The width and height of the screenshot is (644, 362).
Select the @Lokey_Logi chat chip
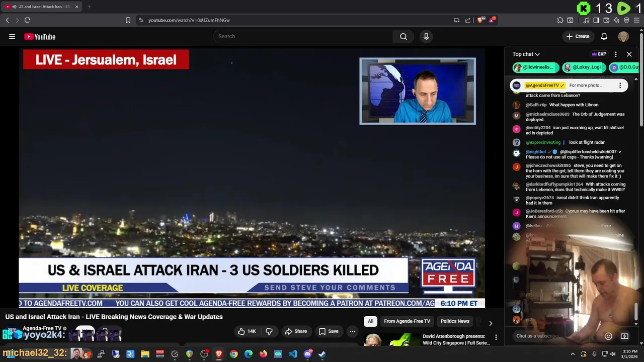[584, 67]
